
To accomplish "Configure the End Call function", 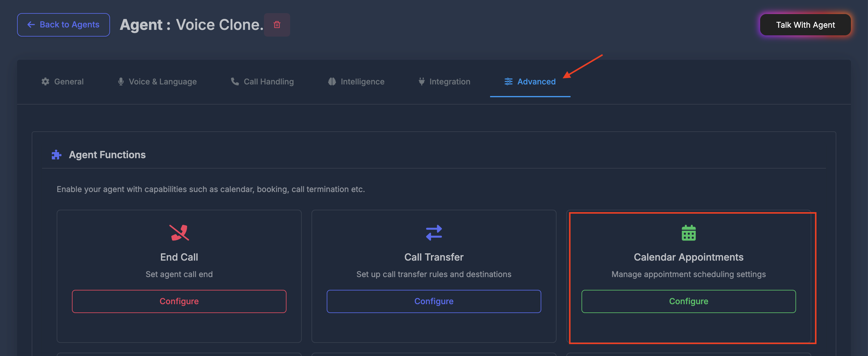I will pos(179,301).
